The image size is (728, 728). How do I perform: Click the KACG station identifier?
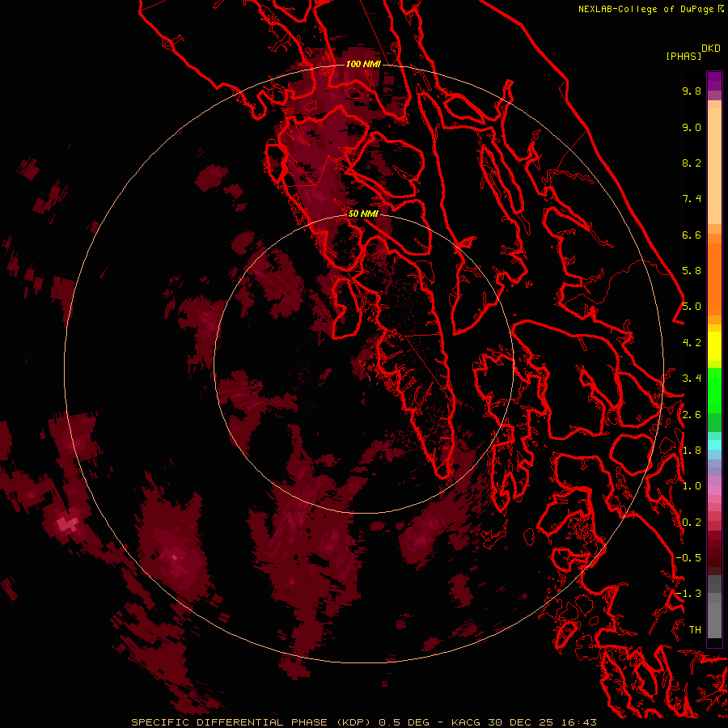(x=465, y=722)
